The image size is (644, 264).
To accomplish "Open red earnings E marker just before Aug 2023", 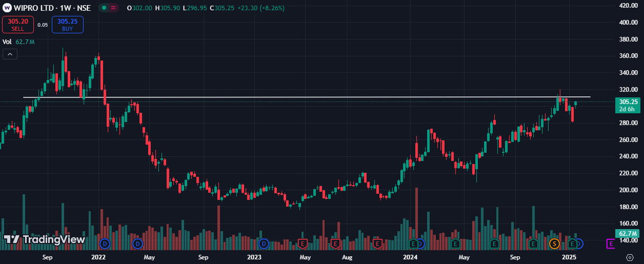I will point(336,244).
